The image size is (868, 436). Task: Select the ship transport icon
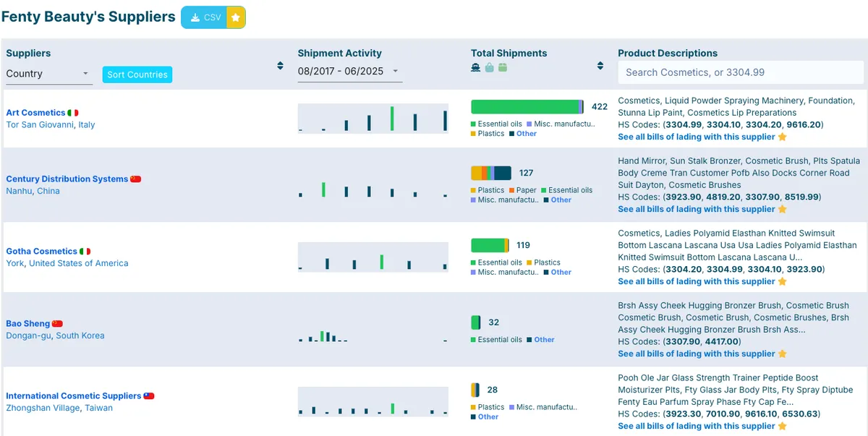point(476,67)
